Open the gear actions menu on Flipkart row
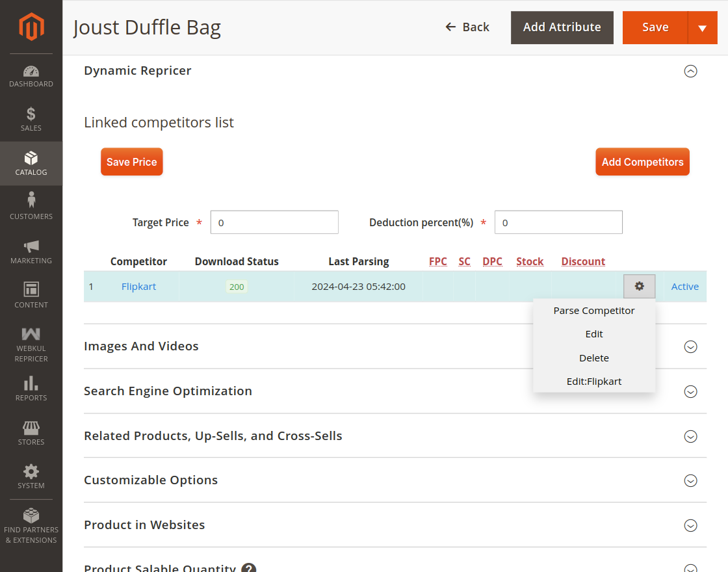This screenshot has width=728, height=572. point(639,286)
